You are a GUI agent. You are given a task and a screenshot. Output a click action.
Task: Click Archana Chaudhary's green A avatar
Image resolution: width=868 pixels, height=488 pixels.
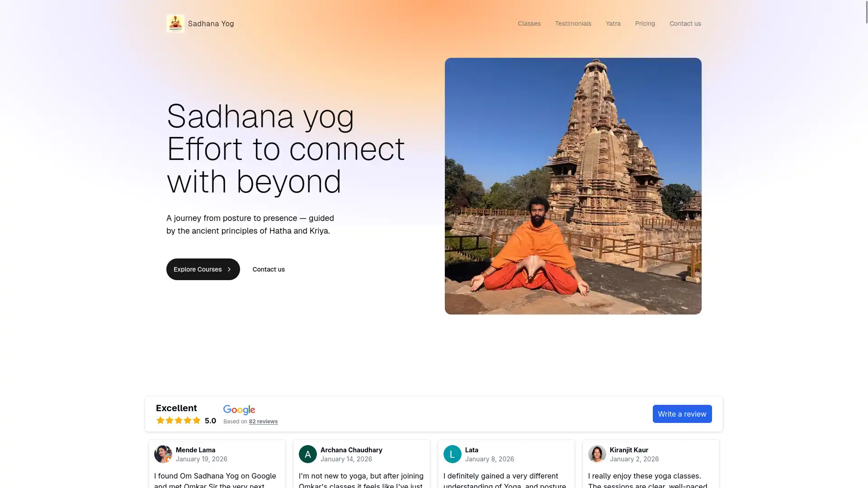(308, 454)
